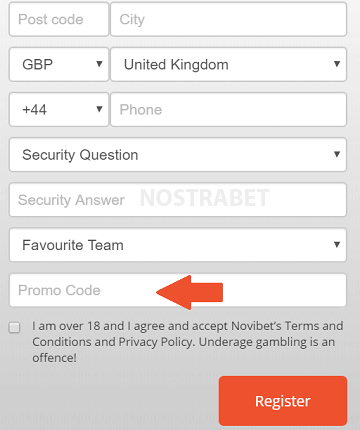360x430 pixels.
Task: Focus the Post code field
Action: click(59, 19)
